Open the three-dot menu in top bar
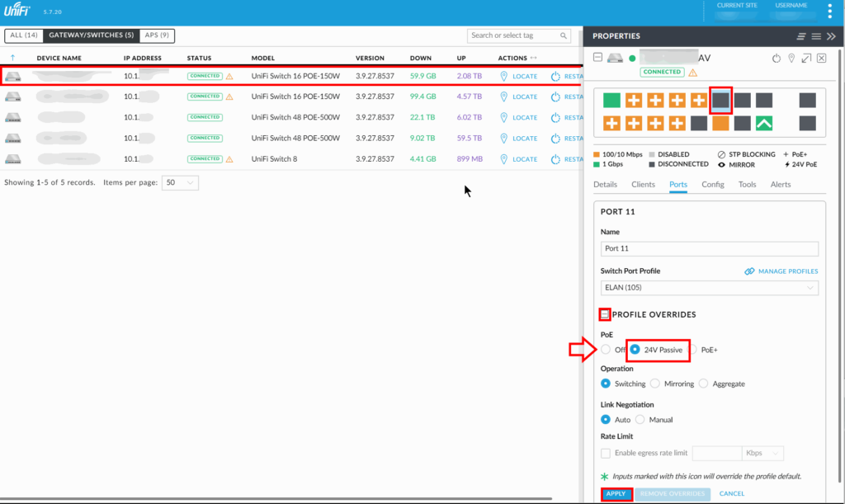845x504 pixels. (x=829, y=11)
